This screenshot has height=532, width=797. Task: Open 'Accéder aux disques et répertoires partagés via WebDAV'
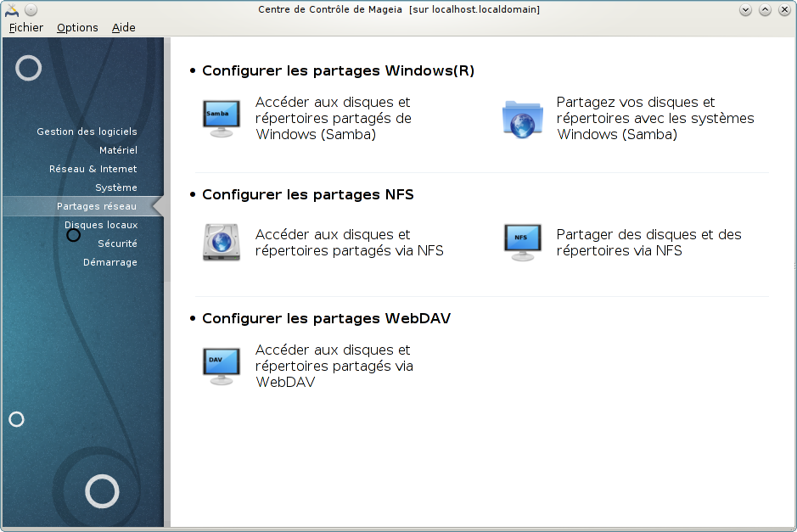(334, 366)
